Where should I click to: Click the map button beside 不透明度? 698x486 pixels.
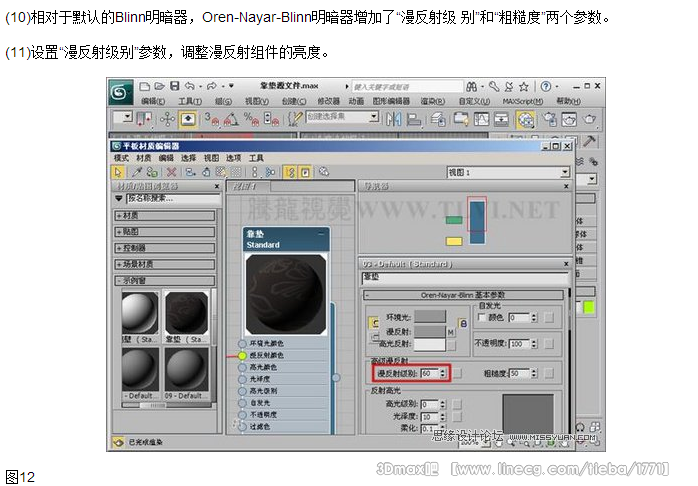click(549, 344)
